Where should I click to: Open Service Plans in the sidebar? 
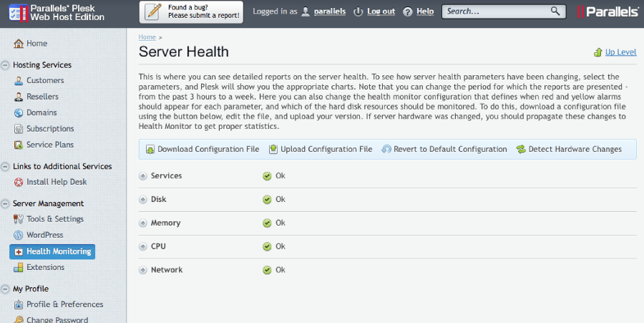pyautogui.click(x=50, y=145)
